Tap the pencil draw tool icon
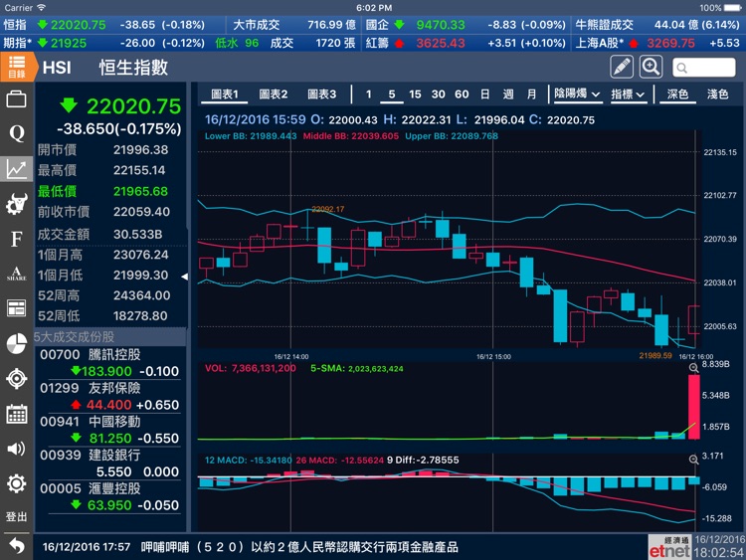Image resolution: width=746 pixels, height=560 pixels. [x=622, y=67]
